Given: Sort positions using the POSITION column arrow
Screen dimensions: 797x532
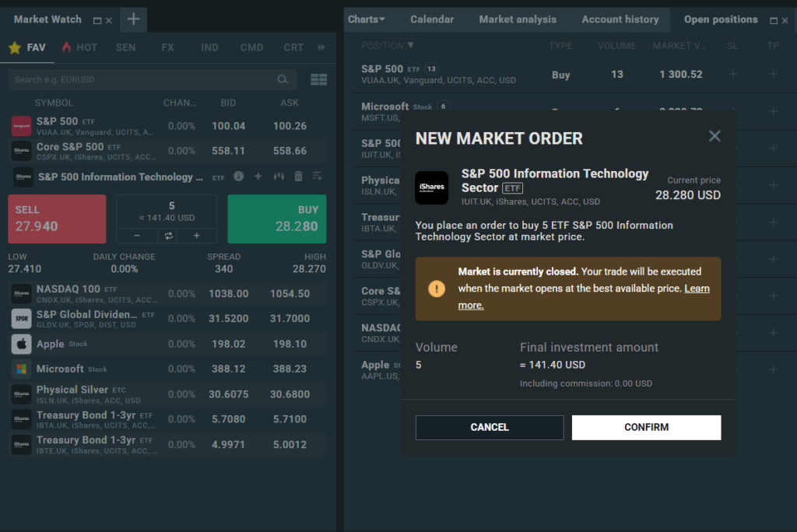Looking at the screenshot, I should point(411,46).
